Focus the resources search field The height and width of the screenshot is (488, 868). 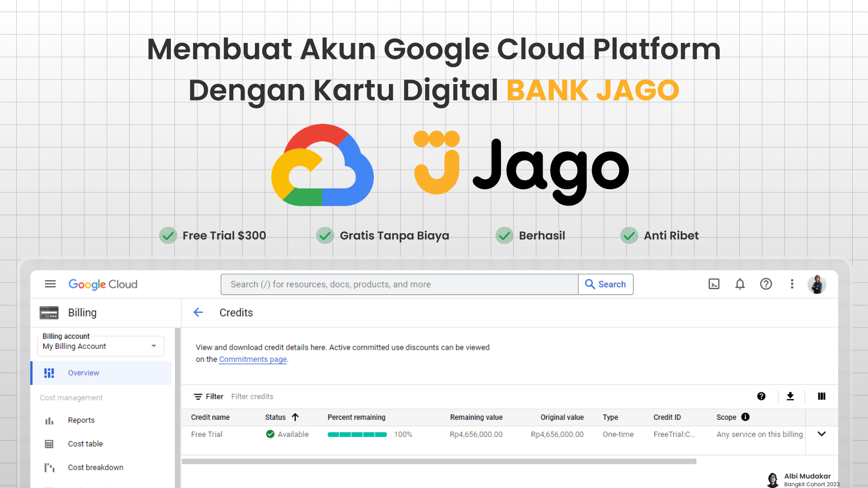click(399, 284)
